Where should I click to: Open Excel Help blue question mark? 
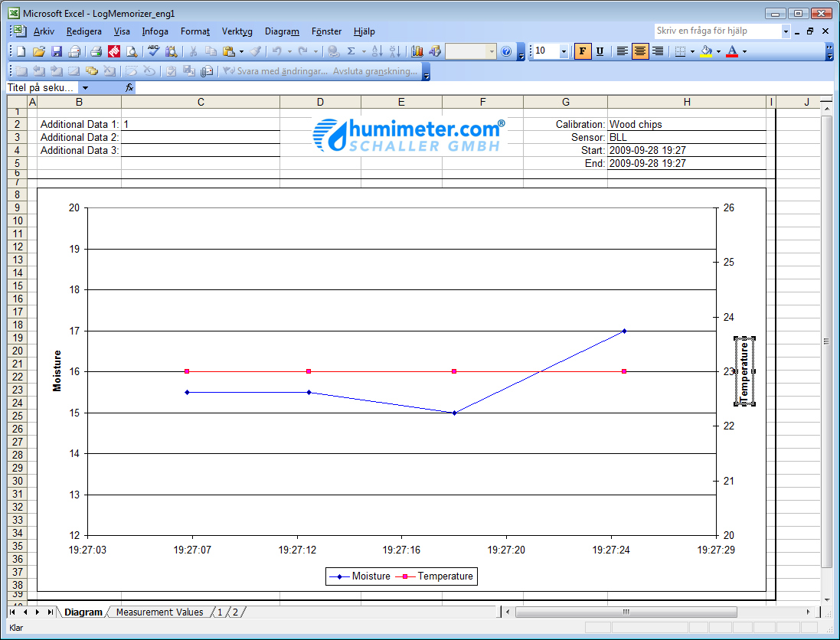pyautogui.click(x=506, y=51)
